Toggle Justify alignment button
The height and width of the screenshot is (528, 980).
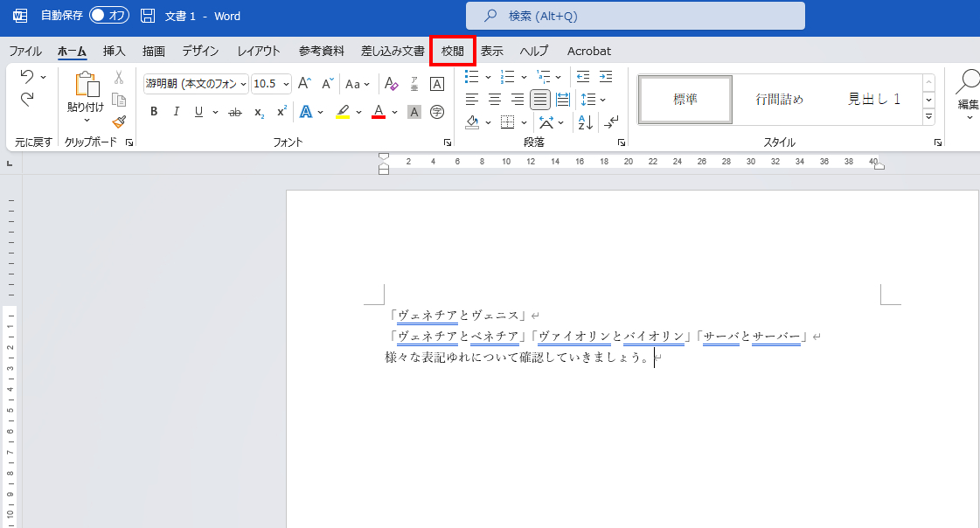pyautogui.click(x=540, y=100)
